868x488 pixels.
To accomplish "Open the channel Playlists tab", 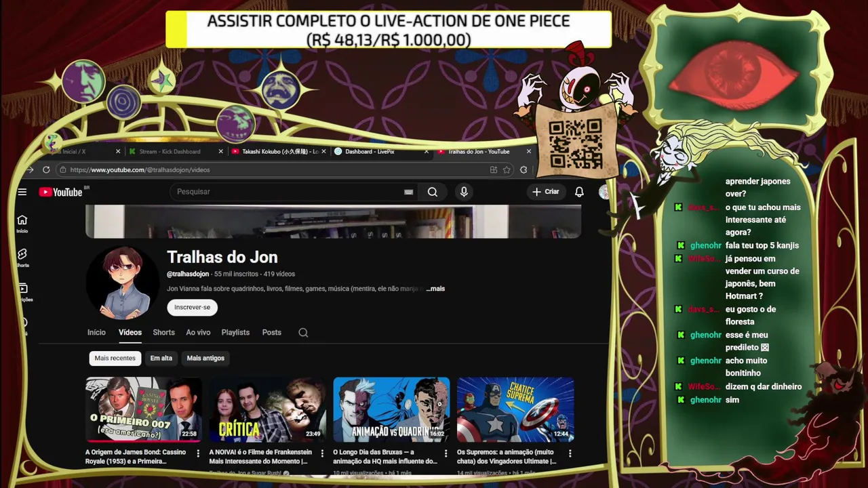I will (235, 333).
